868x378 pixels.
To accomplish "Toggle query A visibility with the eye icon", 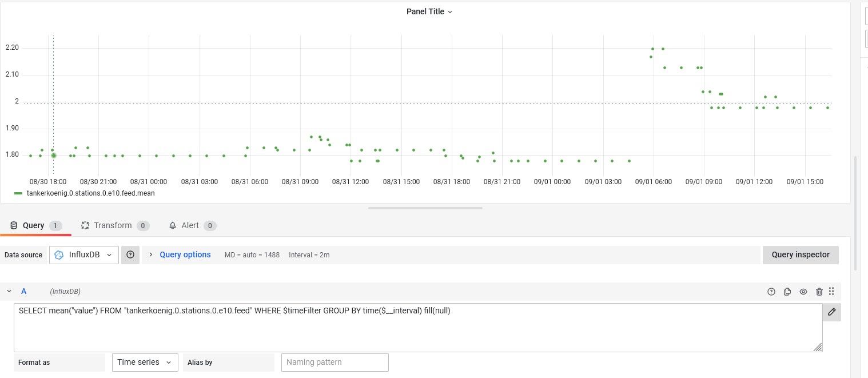I will [x=803, y=292].
